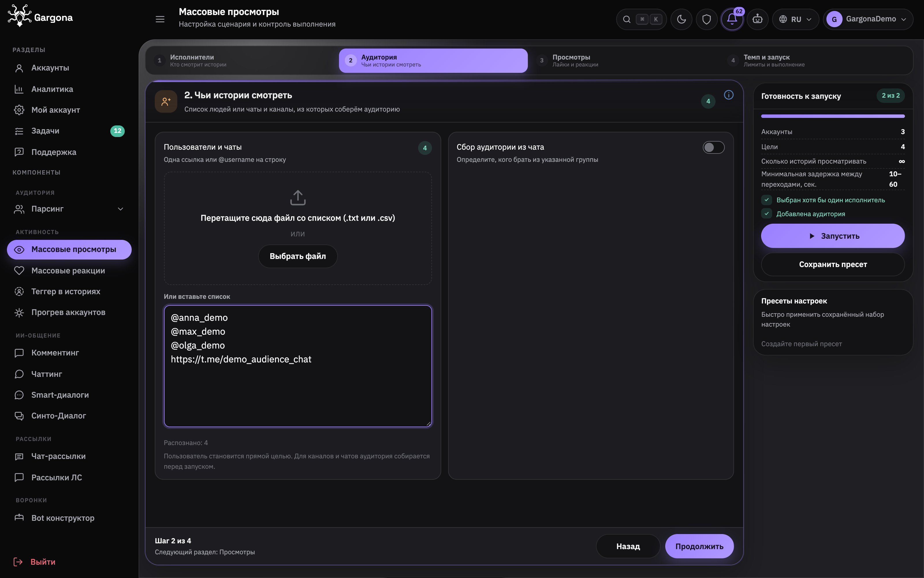Click Продолжить to proceed

(x=699, y=546)
